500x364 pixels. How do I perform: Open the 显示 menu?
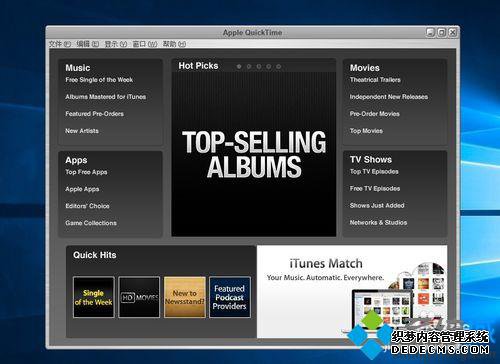coord(116,44)
